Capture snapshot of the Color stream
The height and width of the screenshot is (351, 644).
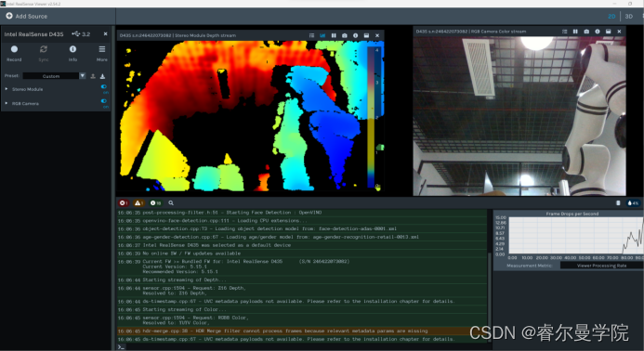point(586,32)
